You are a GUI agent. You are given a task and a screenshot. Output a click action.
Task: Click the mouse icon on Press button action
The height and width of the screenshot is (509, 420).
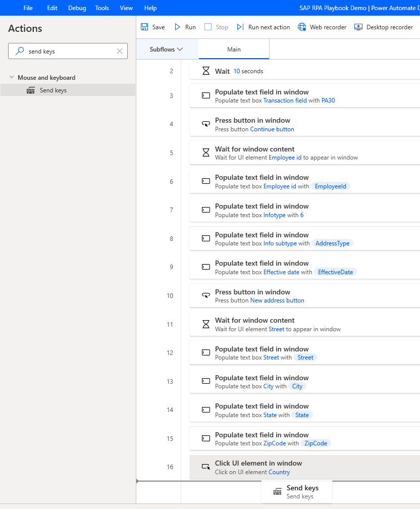tap(206, 124)
